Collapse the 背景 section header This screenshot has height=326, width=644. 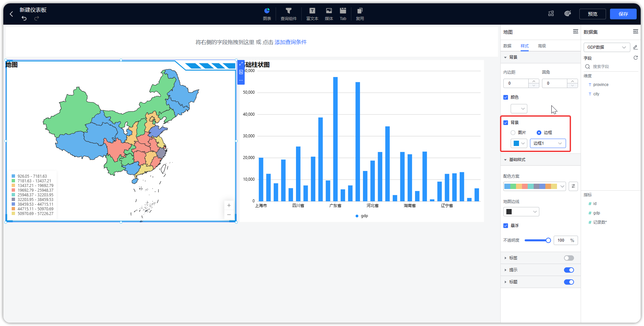(540, 57)
